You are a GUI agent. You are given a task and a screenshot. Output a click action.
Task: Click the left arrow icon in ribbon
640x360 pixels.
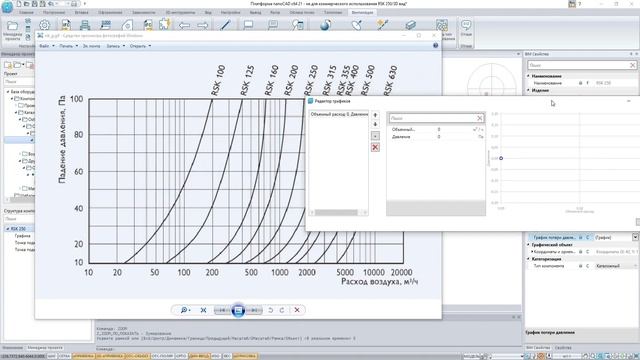[x=184, y=25]
